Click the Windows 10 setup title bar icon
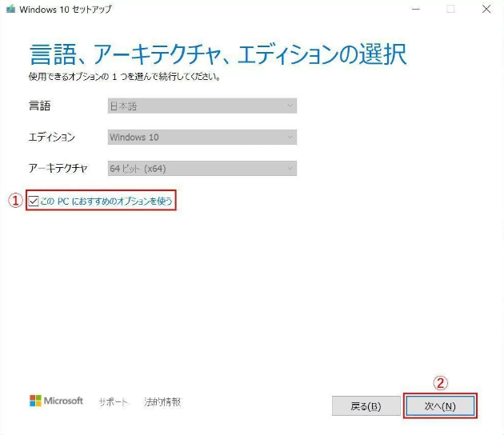This screenshot has height=435, width=504. pos(10,9)
